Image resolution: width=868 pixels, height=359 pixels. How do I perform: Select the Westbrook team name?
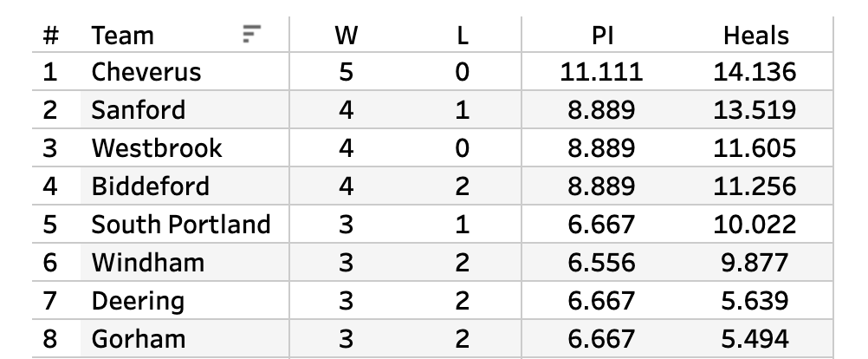(x=157, y=148)
